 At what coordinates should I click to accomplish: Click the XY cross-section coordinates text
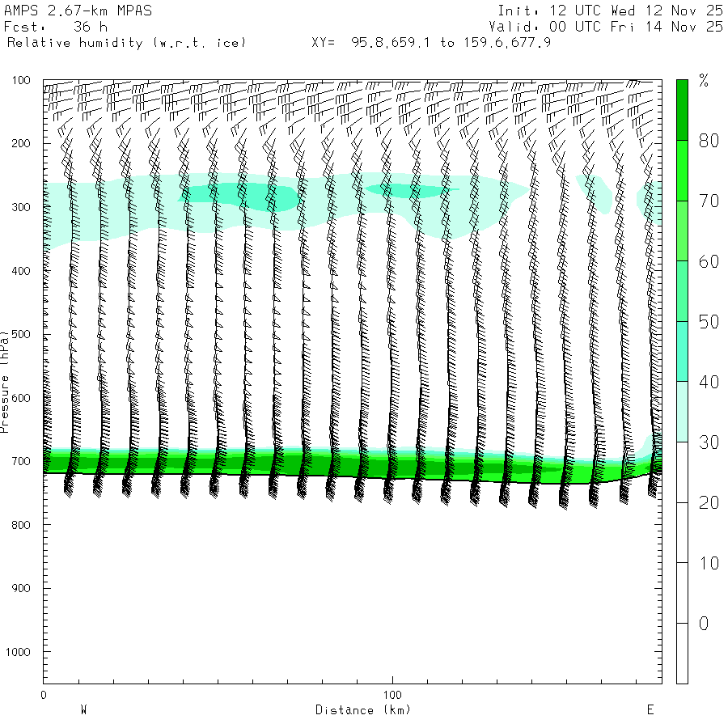(x=431, y=42)
